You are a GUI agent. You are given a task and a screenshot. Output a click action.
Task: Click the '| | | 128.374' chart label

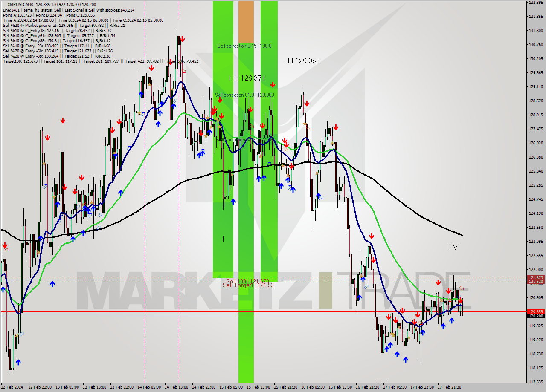(x=247, y=78)
